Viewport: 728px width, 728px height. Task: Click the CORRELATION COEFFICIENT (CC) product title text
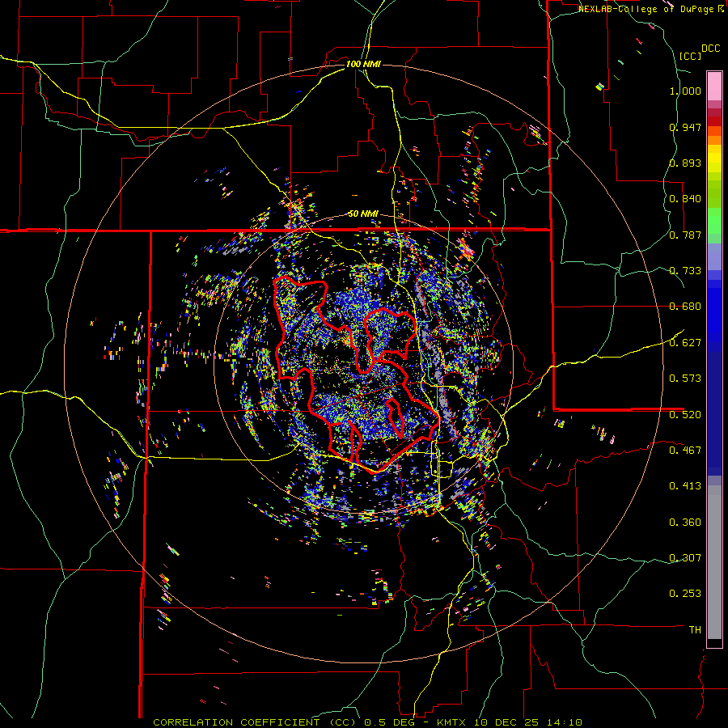(255, 722)
